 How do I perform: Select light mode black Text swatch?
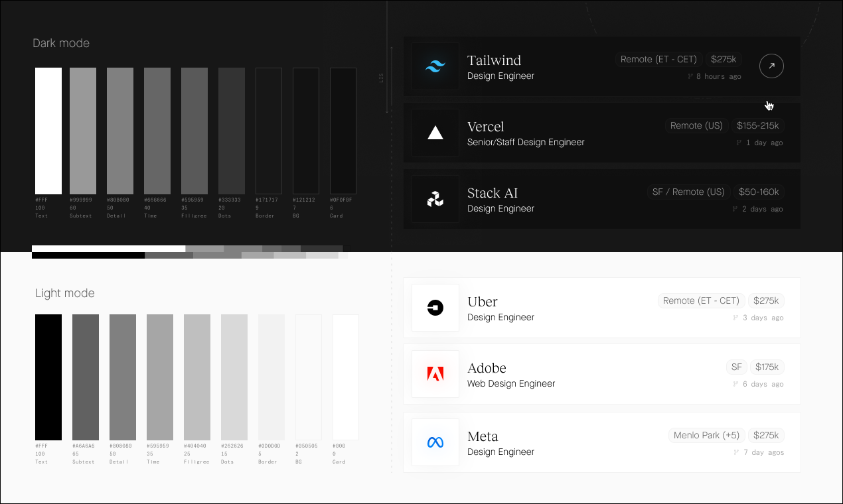48,377
